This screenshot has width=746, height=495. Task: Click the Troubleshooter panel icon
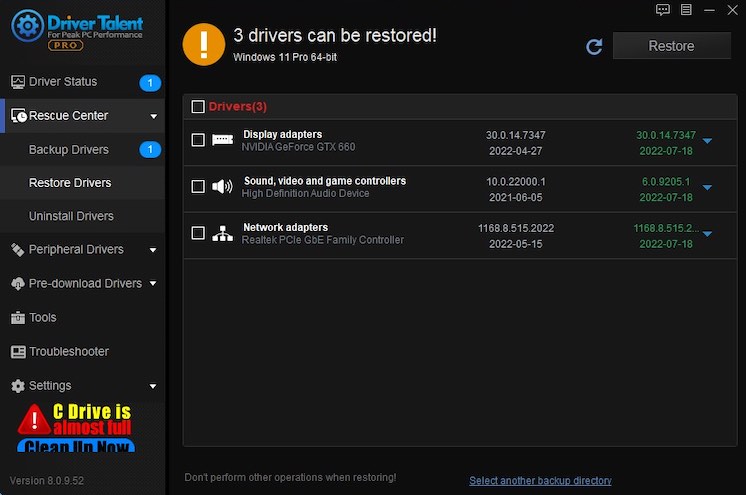point(18,352)
